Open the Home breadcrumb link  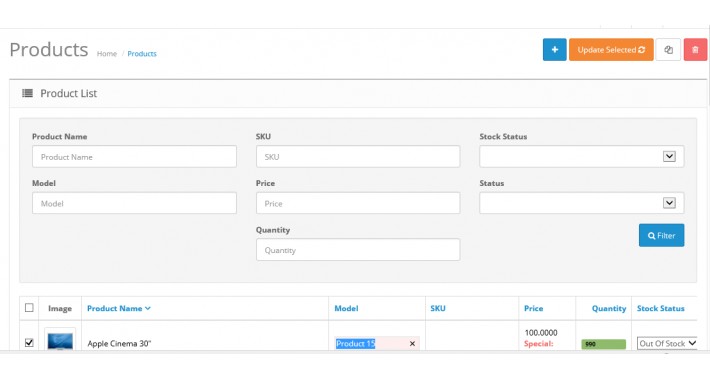click(107, 53)
